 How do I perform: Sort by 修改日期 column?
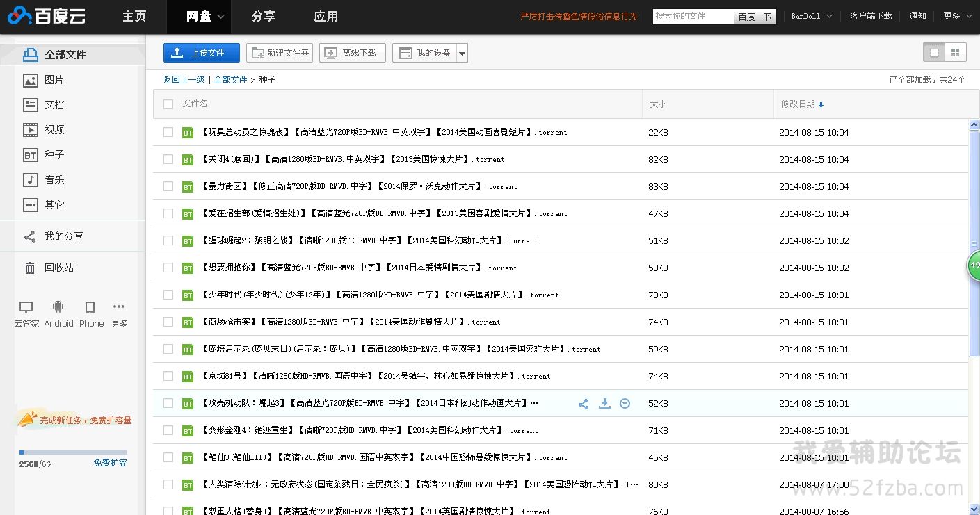click(x=802, y=104)
